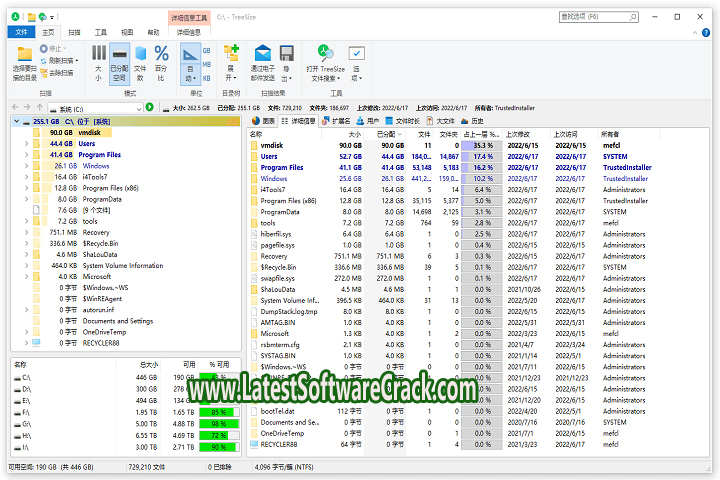This screenshot has height=480, width=720.
Task: Click the 文件数 file count mode icon
Action: (140, 53)
